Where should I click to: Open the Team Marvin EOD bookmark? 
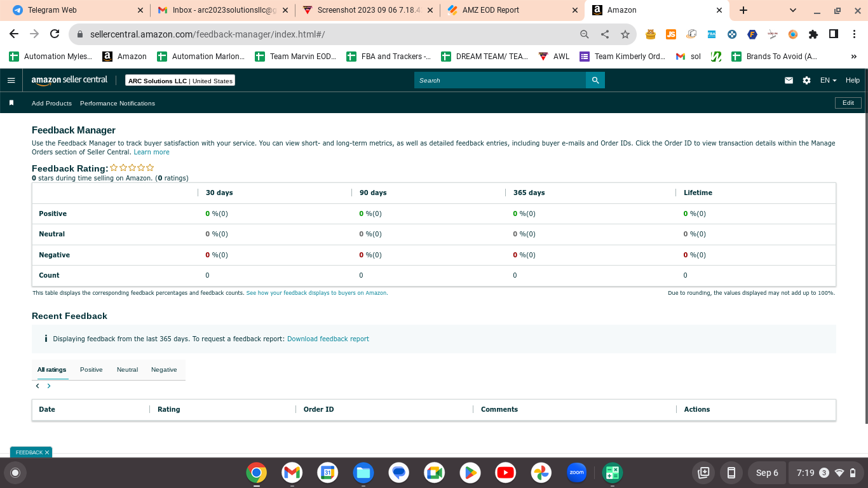[295, 57]
